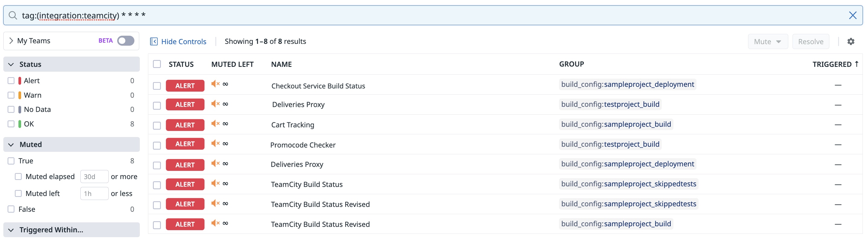Open the settings gear icon
This screenshot has height=242, width=868.
pyautogui.click(x=851, y=41)
